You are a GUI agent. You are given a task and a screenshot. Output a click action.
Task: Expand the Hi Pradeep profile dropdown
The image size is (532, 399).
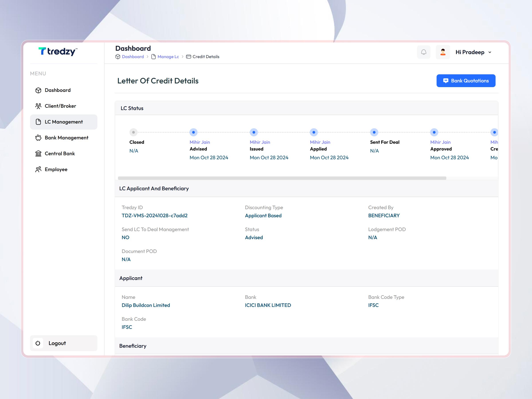point(473,52)
